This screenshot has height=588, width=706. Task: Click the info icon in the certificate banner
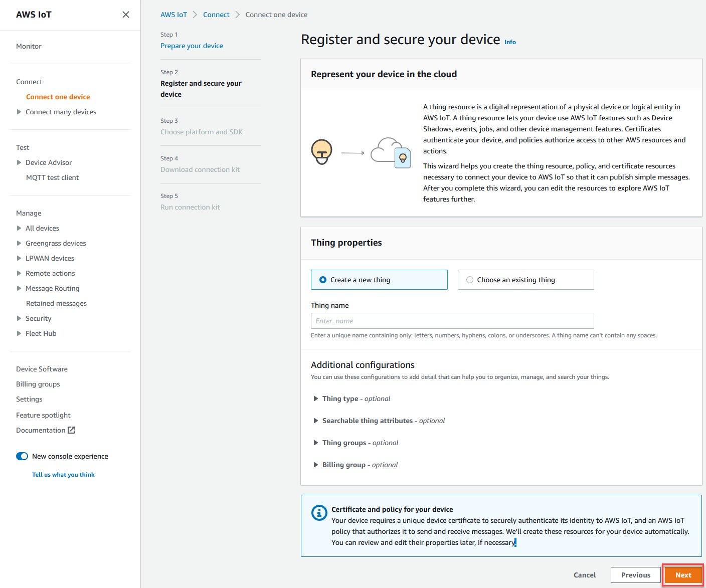pos(319,513)
